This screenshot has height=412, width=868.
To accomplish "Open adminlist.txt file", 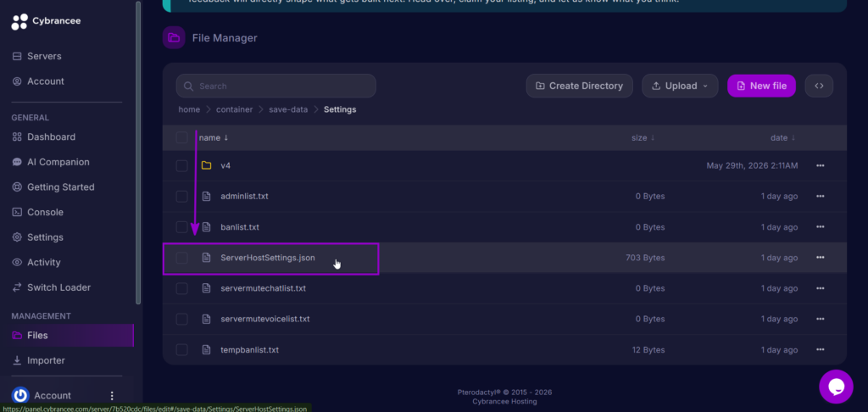I will click(244, 196).
